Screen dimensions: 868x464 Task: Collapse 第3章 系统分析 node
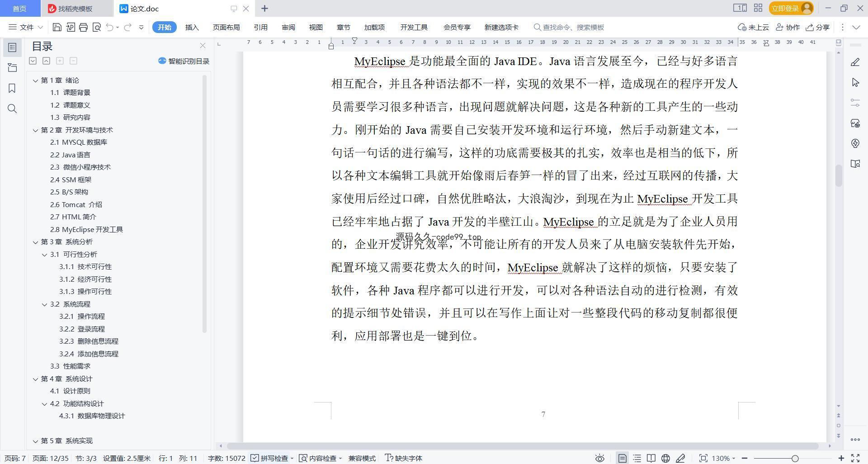[35, 242]
